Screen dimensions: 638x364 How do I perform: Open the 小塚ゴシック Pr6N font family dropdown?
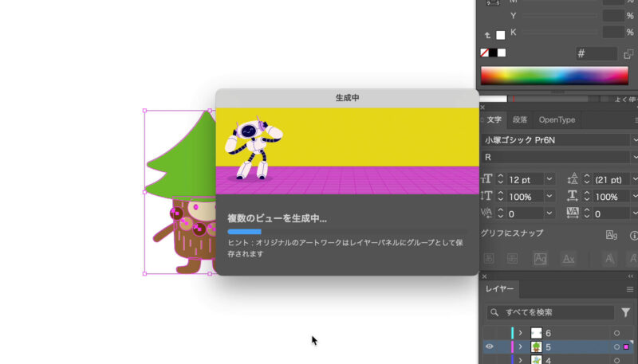[x=634, y=139]
